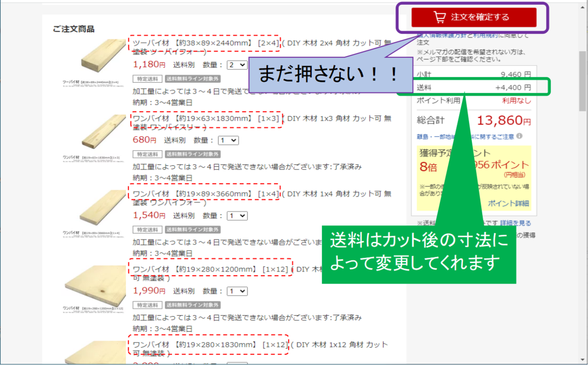Screen dimensions: 588x365
Task: Open quantity dropdown for ワンバイ材 1×4 item
Action: (x=237, y=216)
